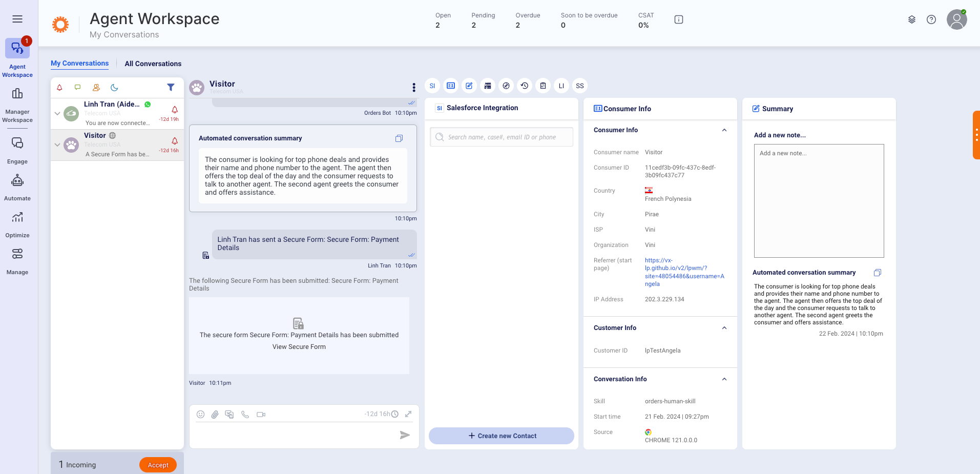980x474 pixels.
Task: Open the layers icon in the header
Action: (912, 19)
